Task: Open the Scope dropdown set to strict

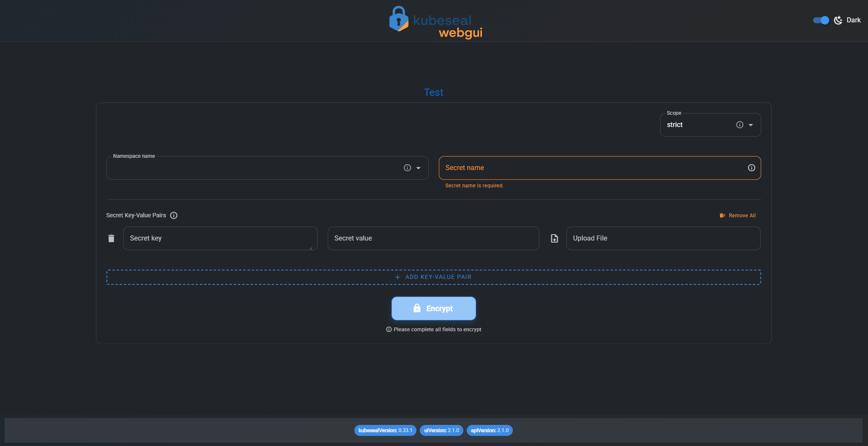Action: coord(710,125)
